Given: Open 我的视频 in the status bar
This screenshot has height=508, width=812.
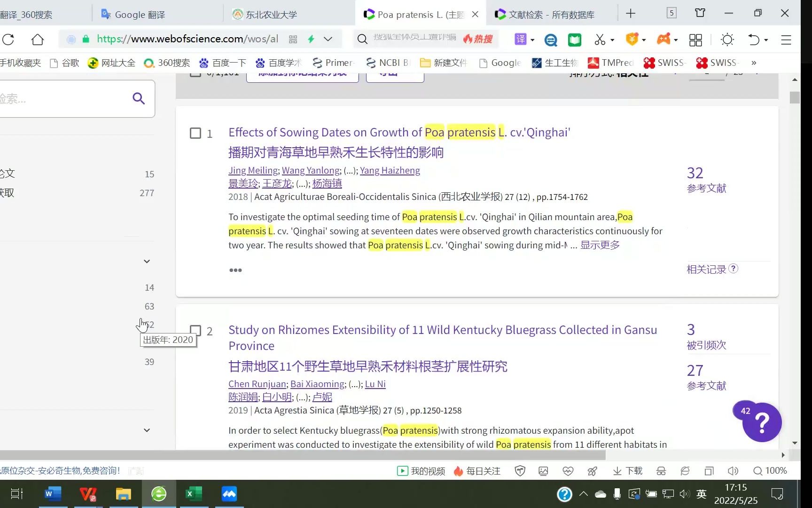Looking at the screenshot, I should (x=421, y=471).
